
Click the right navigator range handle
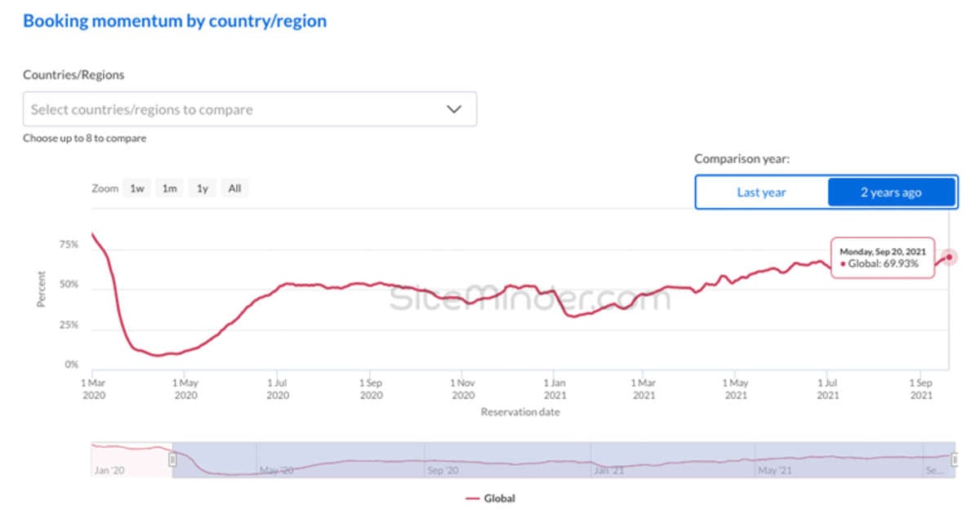point(954,460)
